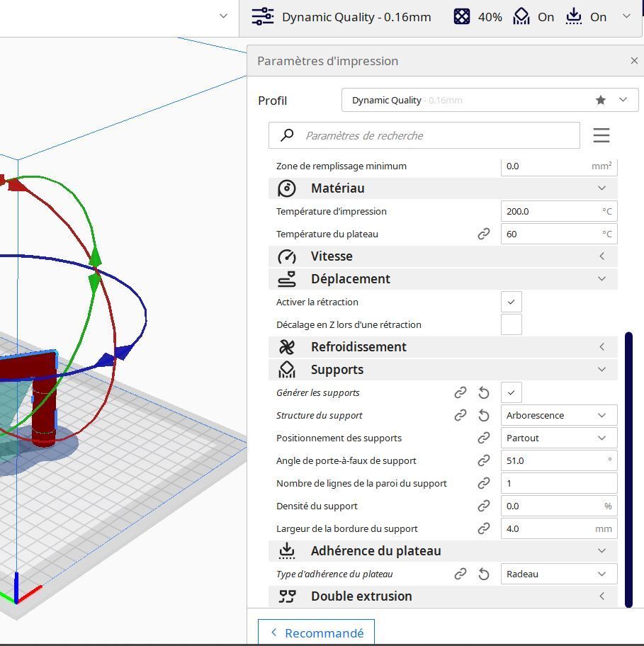Click the Paramètres de recherche search field
644x646 pixels.
coord(424,135)
